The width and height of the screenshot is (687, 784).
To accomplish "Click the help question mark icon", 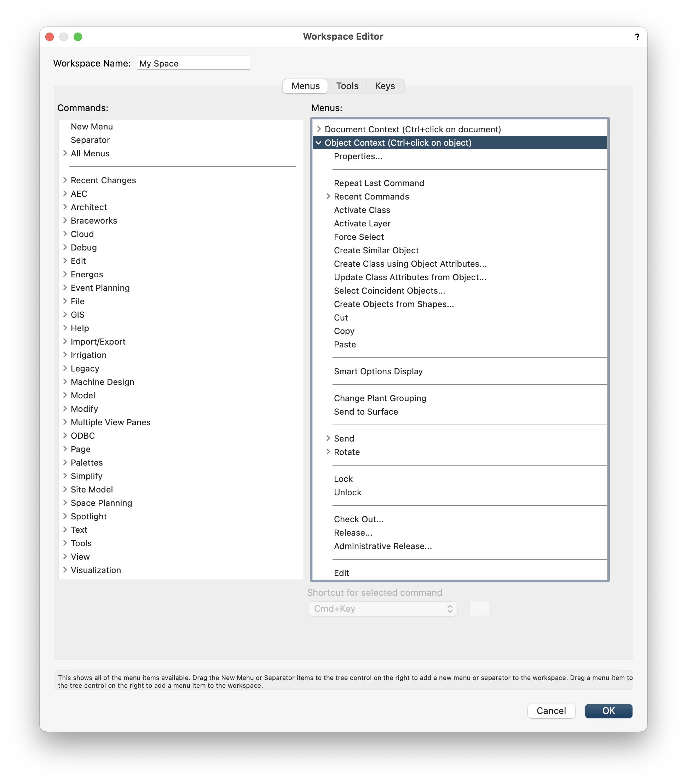I will 637,37.
